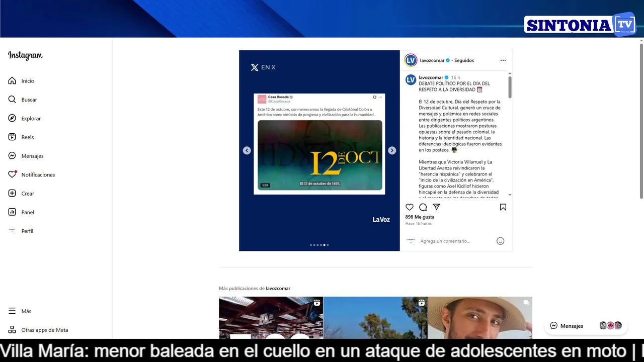
Task: Click the Más label in the sidebar
Action: [x=26, y=311]
